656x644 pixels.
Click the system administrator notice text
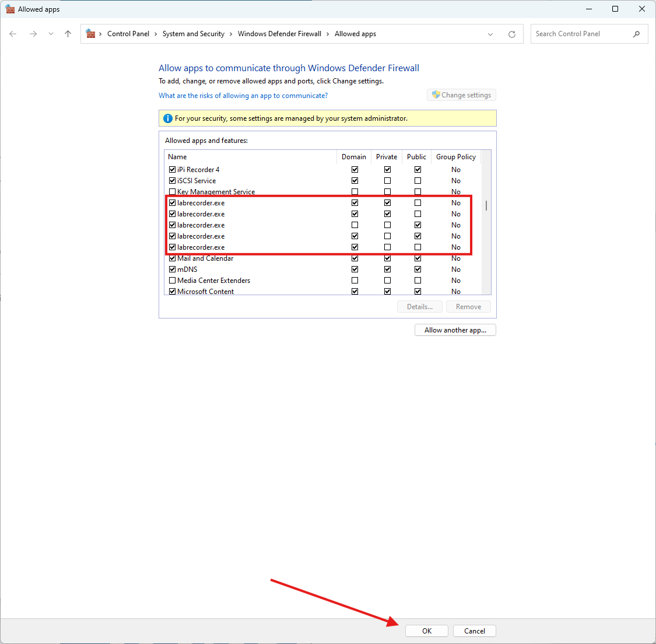tap(291, 118)
